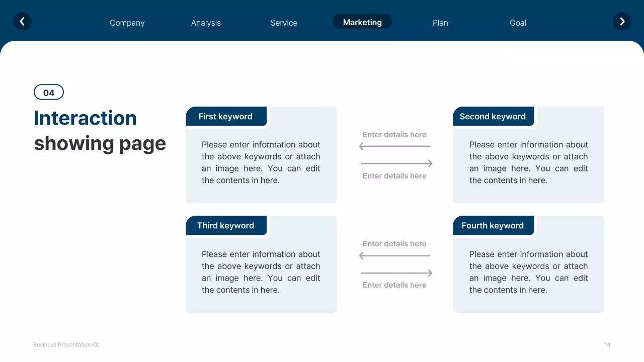
Task: Click the 04 section number badge
Action: [x=48, y=92]
